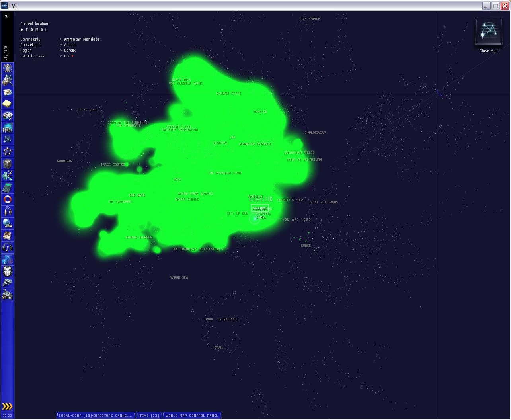Select the Great Wildlands region label
This screenshot has width=511, height=420.
pos(323,202)
